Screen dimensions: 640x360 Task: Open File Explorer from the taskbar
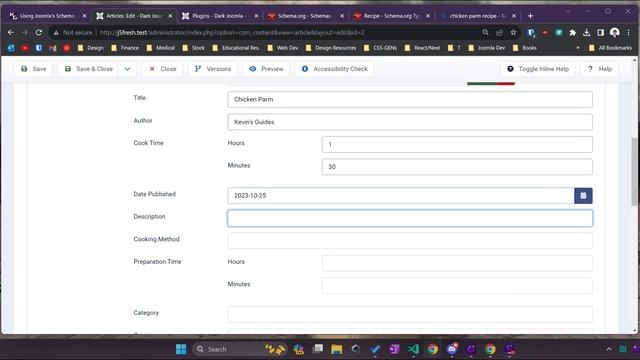(x=337, y=349)
